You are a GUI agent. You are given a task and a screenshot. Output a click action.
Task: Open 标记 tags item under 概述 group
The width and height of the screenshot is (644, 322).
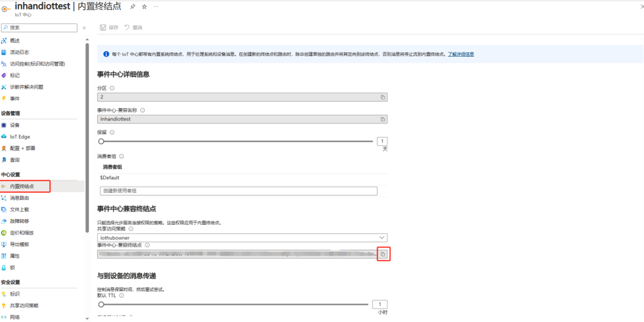tap(15, 76)
